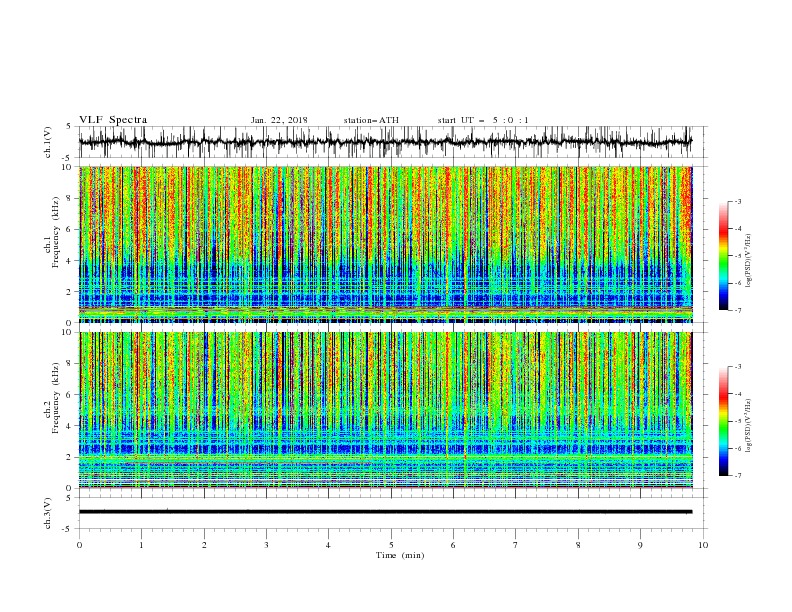Click the "ch.2 Frequency (kHz)" axis label

pyautogui.click(x=52, y=400)
